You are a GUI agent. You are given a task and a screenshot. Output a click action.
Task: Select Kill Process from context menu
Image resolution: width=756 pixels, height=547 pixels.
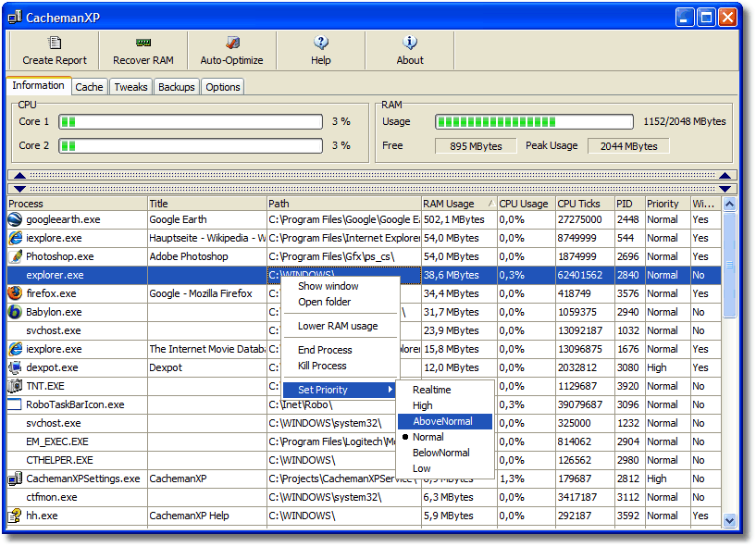click(x=322, y=366)
